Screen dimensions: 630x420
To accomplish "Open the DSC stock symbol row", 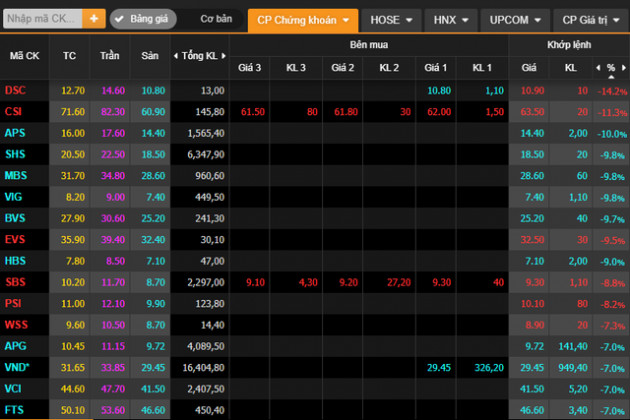I will pos(15,91).
